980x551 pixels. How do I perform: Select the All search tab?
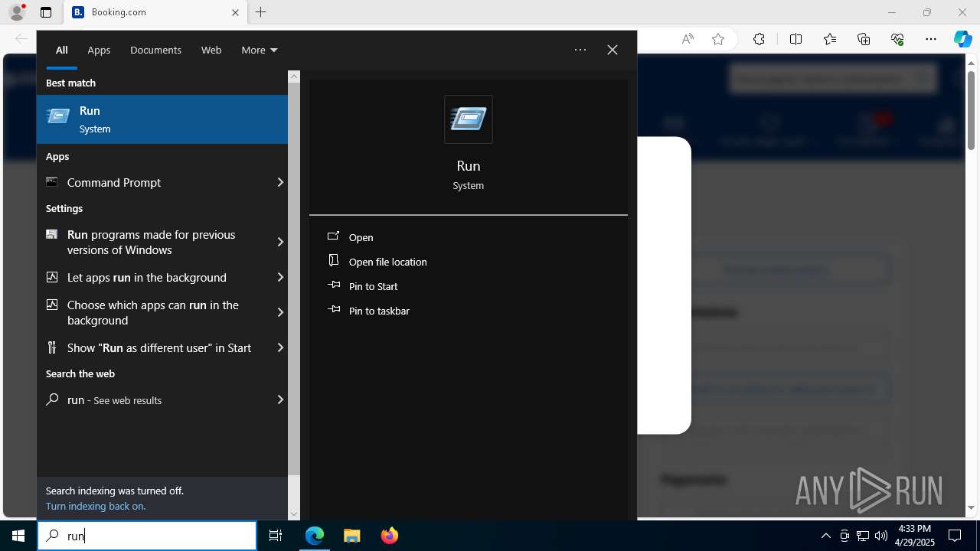pyautogui.click(x=61, y=50)
